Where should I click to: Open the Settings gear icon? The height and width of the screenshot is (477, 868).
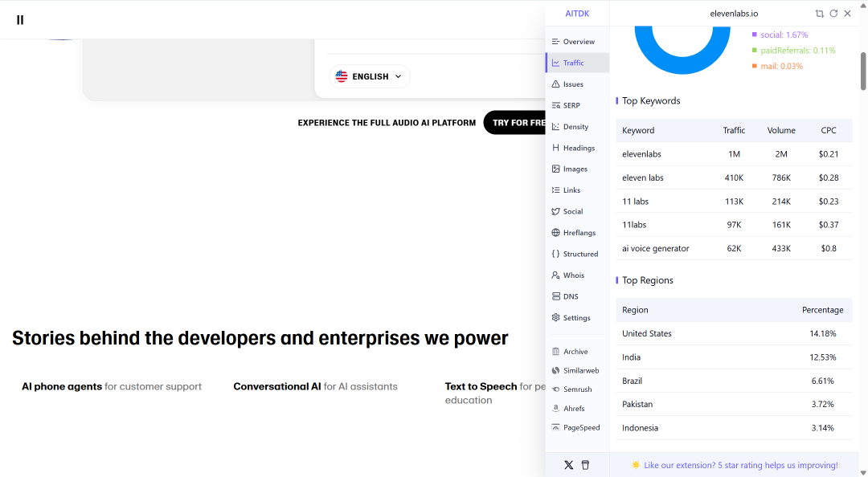coord(555,318)
